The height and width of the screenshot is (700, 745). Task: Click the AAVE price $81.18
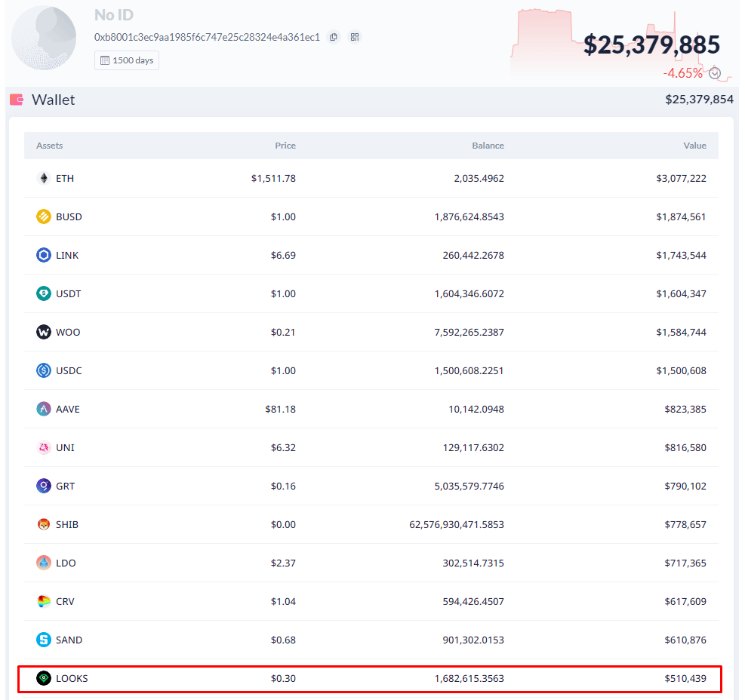click(x=280, y=410)
